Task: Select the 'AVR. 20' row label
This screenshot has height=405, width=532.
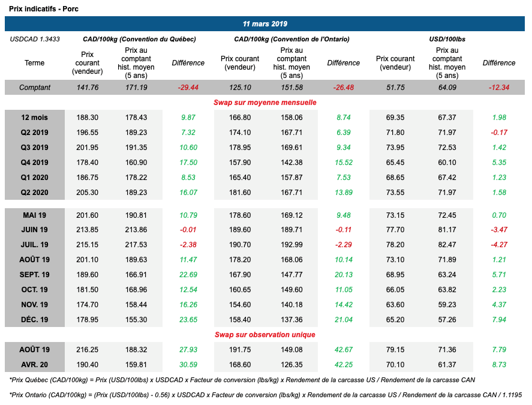Action: point(35,364)
